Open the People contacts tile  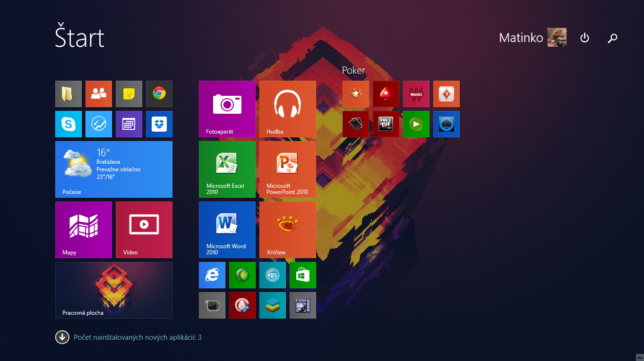[x=99, y=94]
